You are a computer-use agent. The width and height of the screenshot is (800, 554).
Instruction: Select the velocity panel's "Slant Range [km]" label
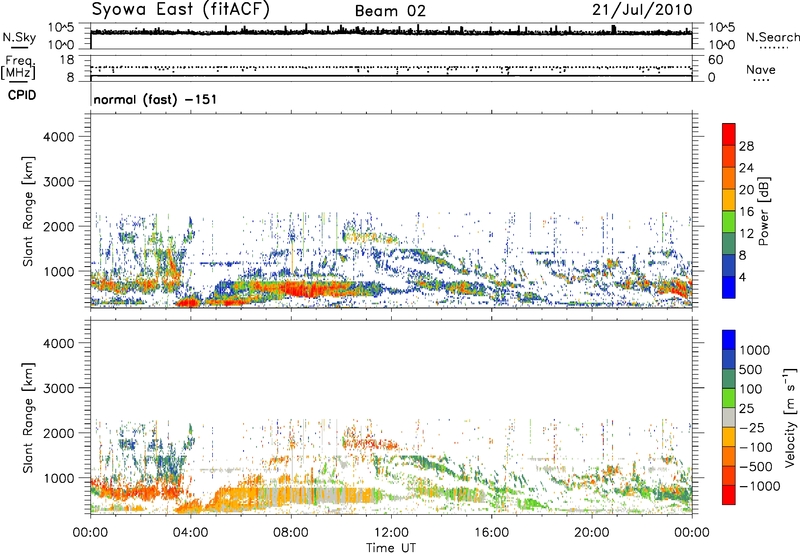[28, 418]
